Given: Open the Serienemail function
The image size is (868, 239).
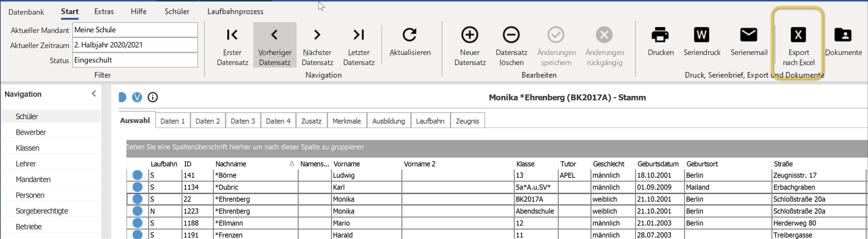Looking at the screenshot, I should [749, 42].
